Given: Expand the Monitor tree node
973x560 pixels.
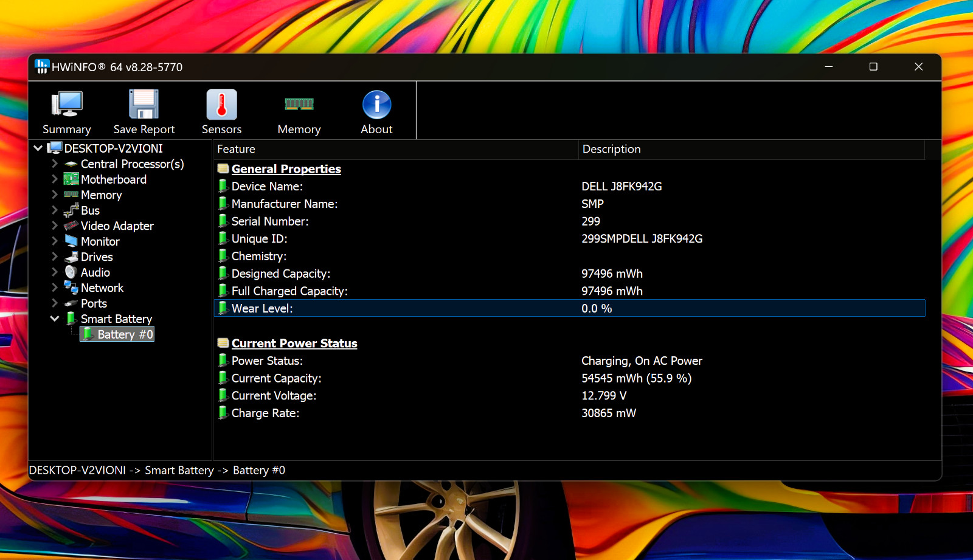Looking at the screenshot, I should (x=55, y=241).
